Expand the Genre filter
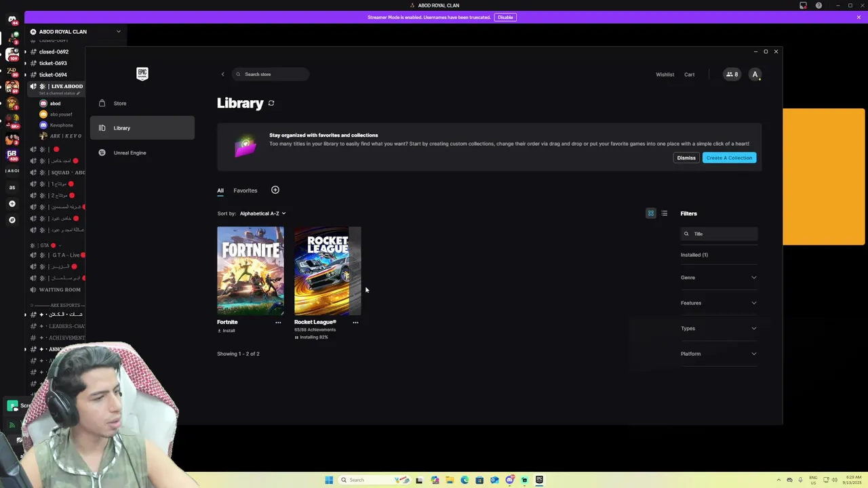 (x=719, y=277)
